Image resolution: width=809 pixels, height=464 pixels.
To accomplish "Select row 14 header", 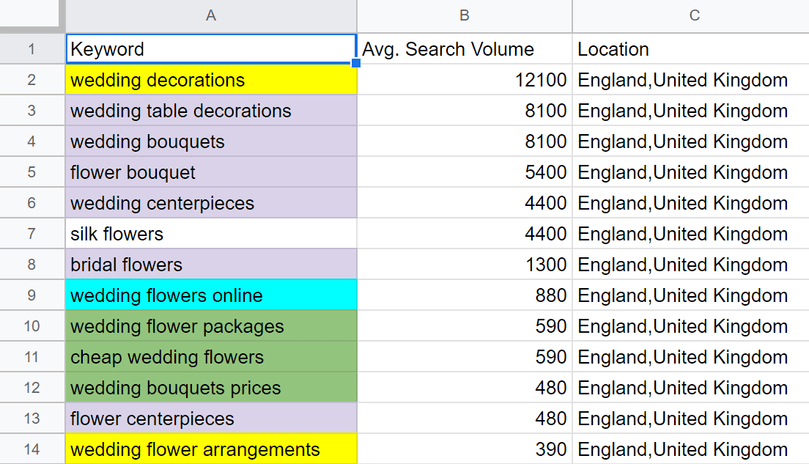I will pyautogui.click(x=32, y=449).
